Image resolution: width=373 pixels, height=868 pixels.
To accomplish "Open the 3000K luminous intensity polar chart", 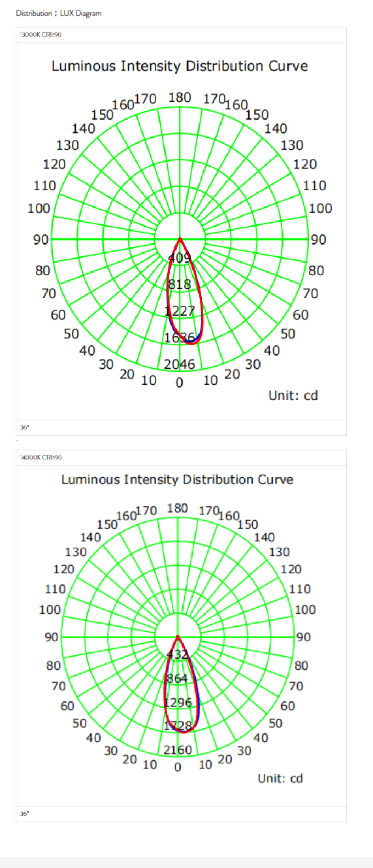I will pyautogui.click(x=180, y=231).
